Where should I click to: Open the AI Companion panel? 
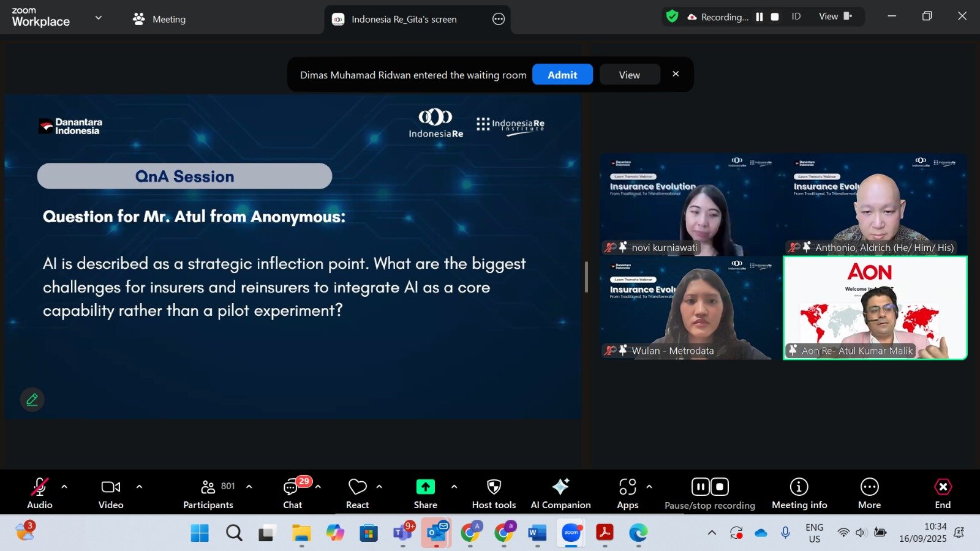(x=560, y=493)
